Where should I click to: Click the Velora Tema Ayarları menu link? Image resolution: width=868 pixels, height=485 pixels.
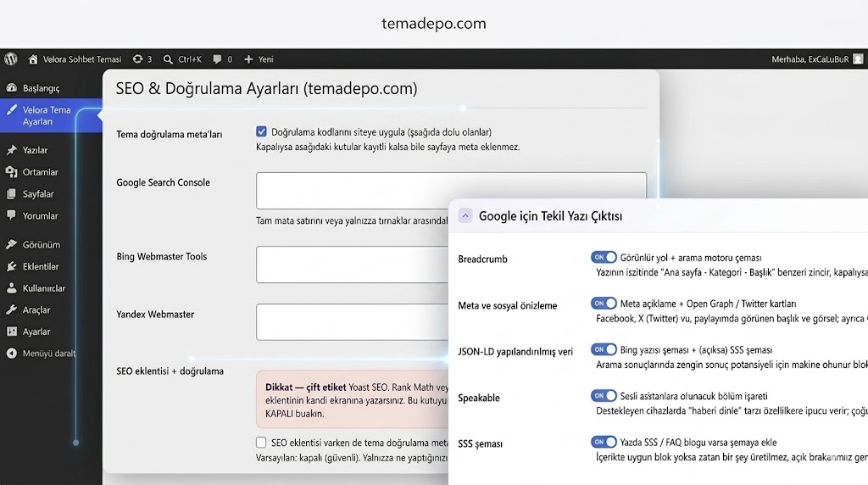pos(47,115)
